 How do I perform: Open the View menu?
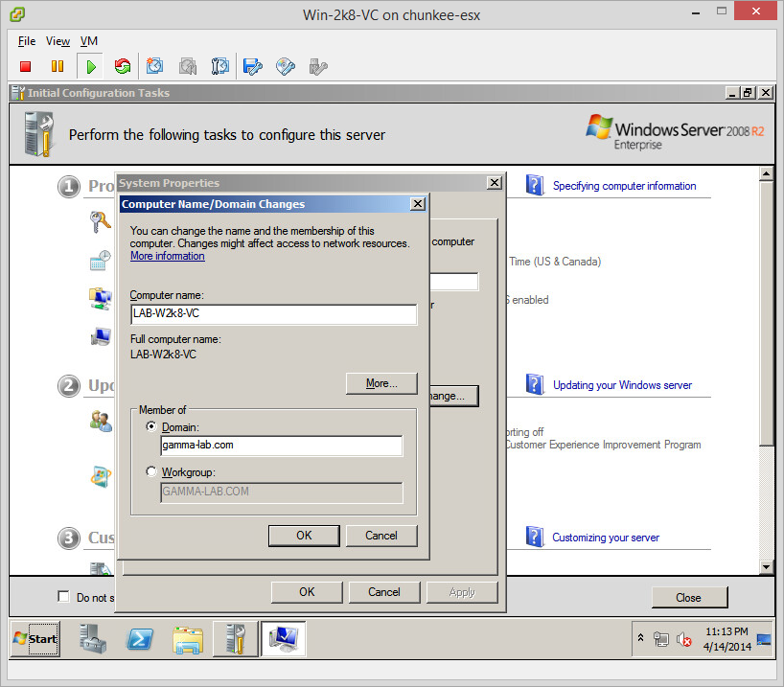pos(58,41)
